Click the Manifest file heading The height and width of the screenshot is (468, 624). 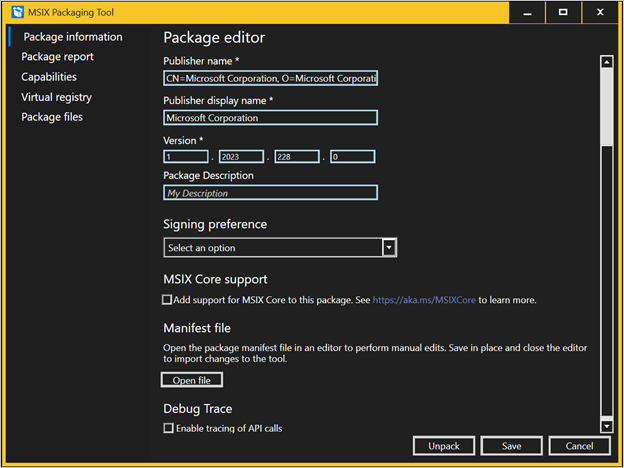click(197, 328)
